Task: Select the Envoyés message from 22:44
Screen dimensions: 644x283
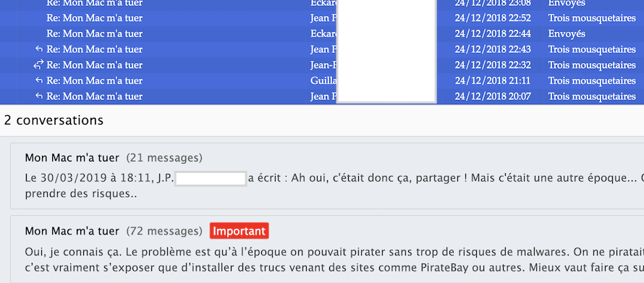Action: 322,34
